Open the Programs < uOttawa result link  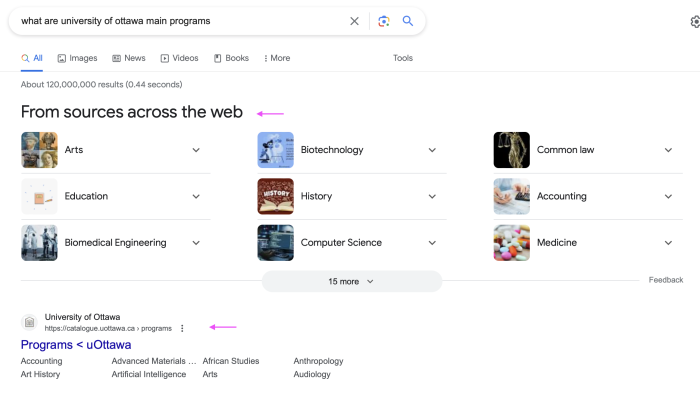76,344
